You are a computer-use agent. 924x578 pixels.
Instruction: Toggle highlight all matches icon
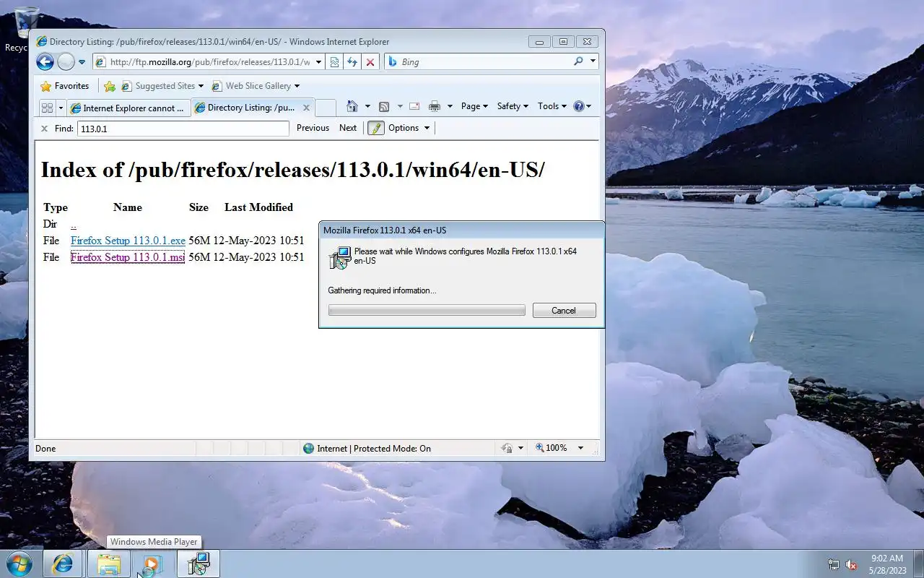tap(375, 128)
